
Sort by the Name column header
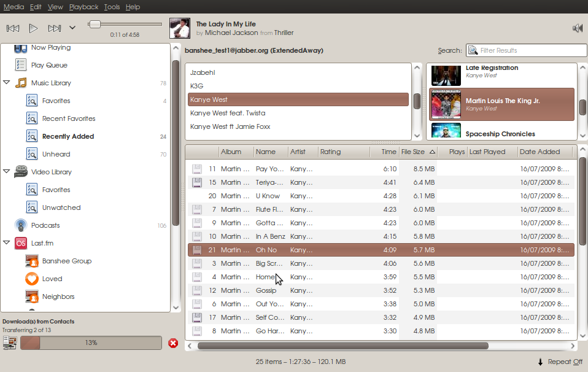(271, 152)
